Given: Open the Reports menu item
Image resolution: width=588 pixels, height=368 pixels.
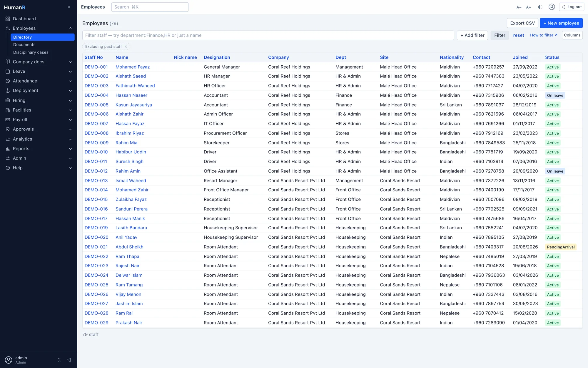Looking at the screenshot, I should 39,149.
